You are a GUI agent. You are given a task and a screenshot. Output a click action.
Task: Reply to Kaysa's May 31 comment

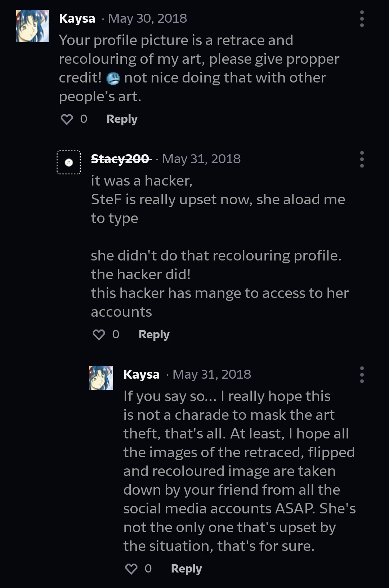(x=186, y=569)
